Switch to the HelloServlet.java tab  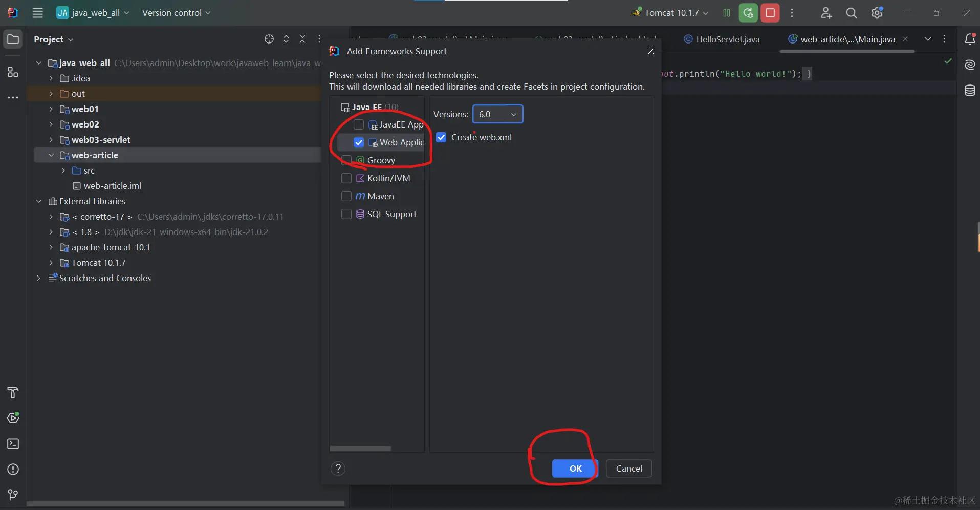coord(727,39)
